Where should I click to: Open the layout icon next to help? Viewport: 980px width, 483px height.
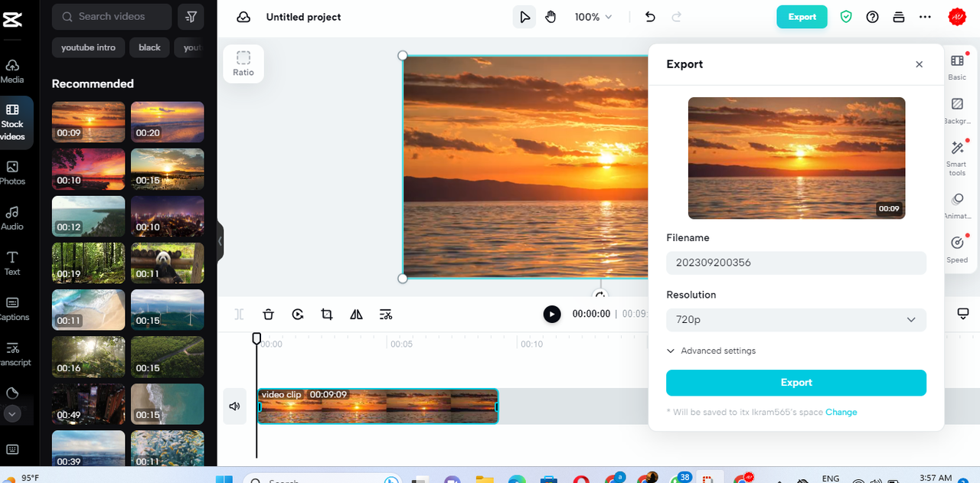(x=899, y=17)
